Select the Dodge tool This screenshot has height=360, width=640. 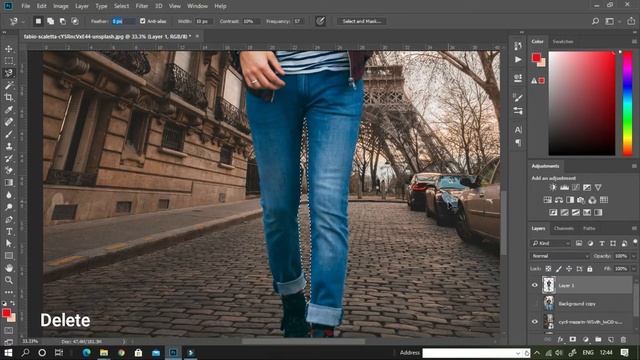(9, 207)
